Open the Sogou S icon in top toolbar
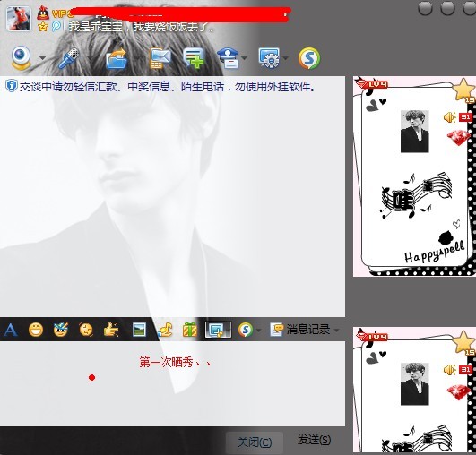476x455 pixels. tap(309, 57)
